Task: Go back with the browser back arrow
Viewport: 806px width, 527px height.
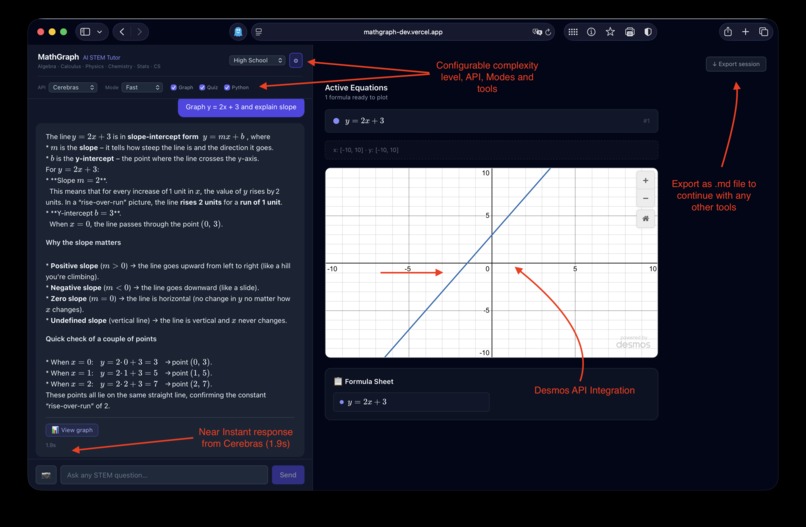Action: [x=122, y=32]
